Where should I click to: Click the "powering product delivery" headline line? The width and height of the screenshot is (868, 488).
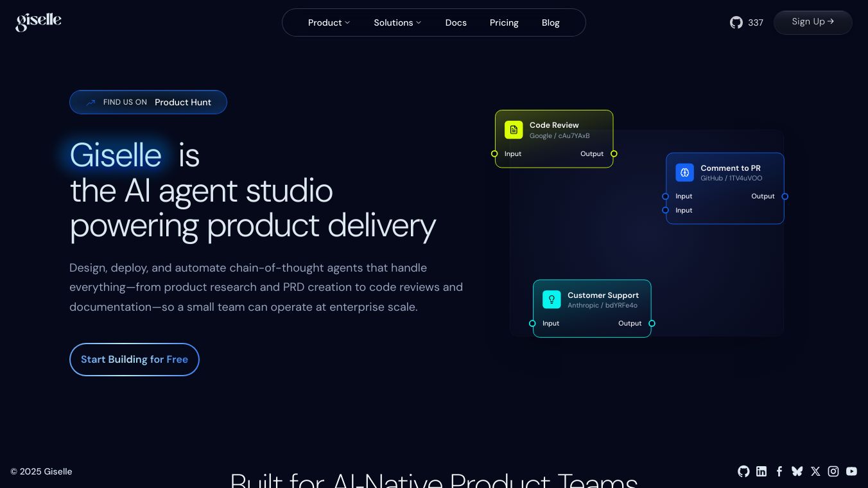point(253,226)
